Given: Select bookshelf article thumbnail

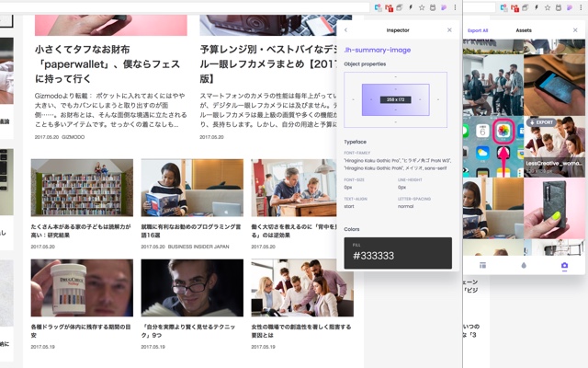Looking at the screenshot, I should [x=82, y=188].
